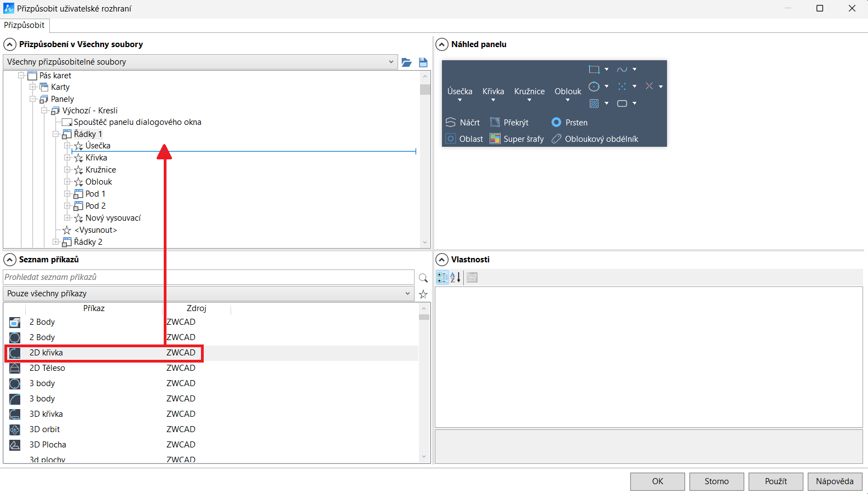Open the Všechny přizpůsobitelné soubory dropdown
The height and width of the screenshot is (494, 868).
pyautogui.click(x=391, y=62)
